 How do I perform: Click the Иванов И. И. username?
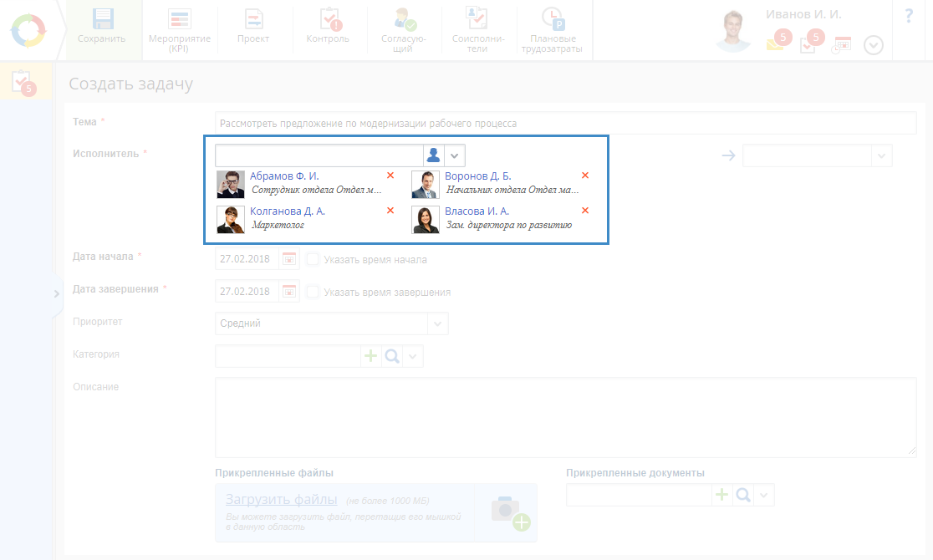point(803,14)
